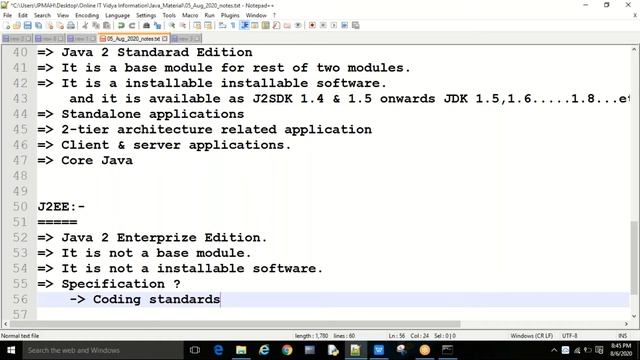Toggle INS insert mode in the status bar

622,336
